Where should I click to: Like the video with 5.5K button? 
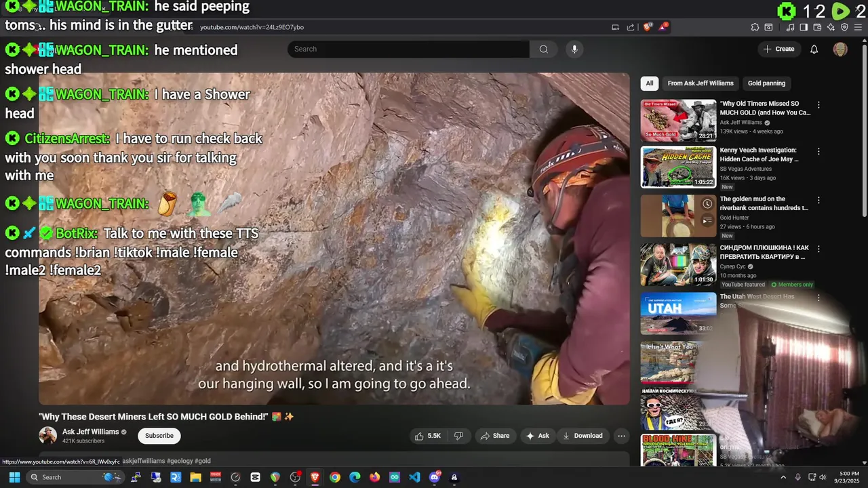428,436
